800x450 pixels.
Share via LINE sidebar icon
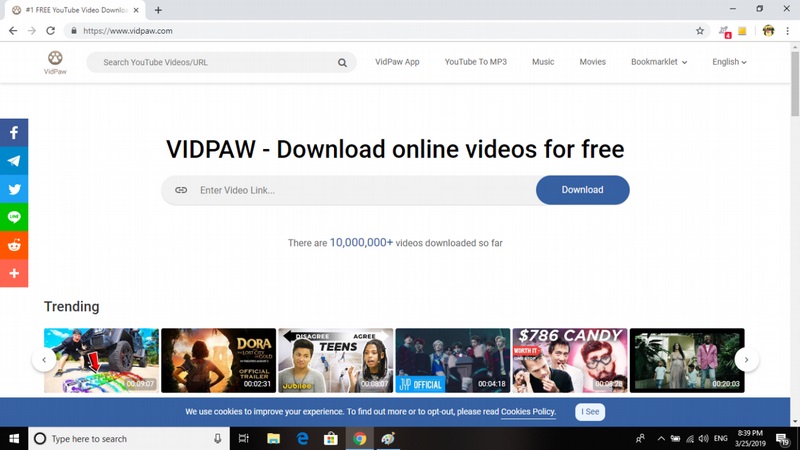14,217
